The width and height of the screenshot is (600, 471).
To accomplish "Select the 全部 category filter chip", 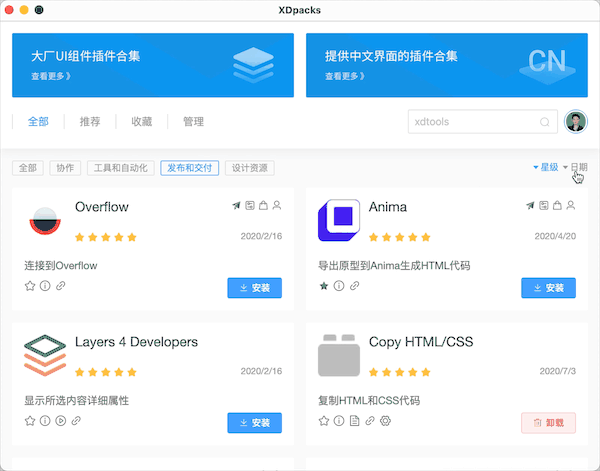I will (28, 168).
